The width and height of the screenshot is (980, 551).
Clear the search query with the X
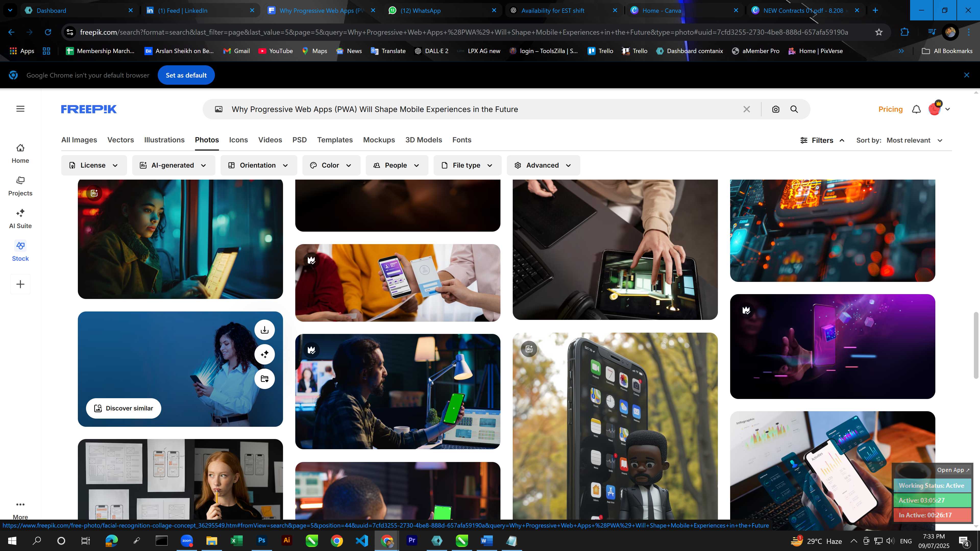[x=746, y=109]
